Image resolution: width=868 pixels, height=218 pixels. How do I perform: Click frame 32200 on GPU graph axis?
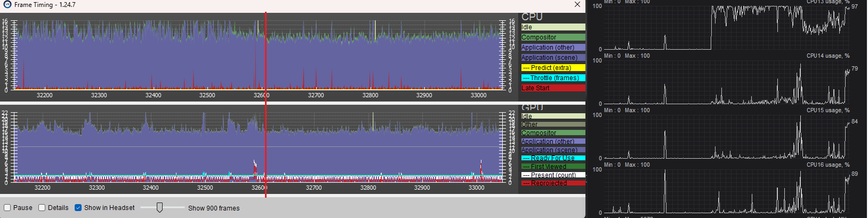tap(42, 188)
